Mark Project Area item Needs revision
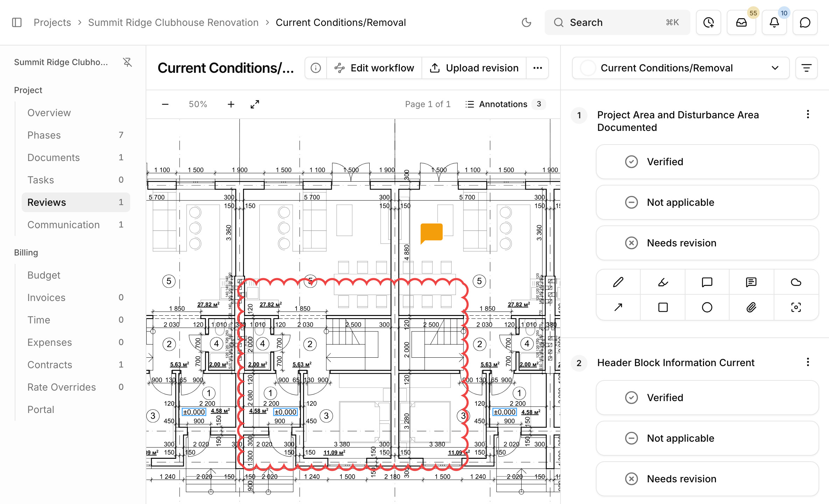This screenshot has width=829, height=504. 707,243
